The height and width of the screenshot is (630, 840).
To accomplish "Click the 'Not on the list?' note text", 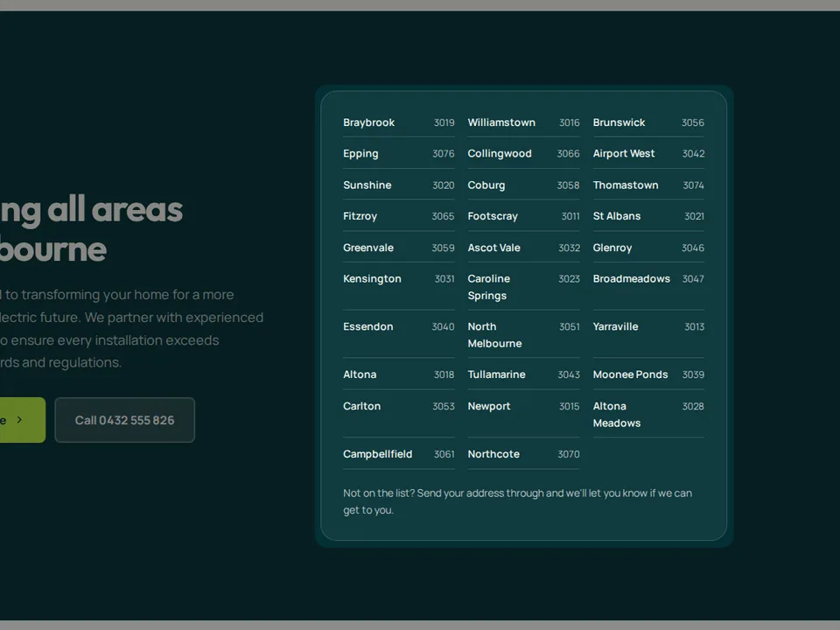I will (x=517, y=501).
